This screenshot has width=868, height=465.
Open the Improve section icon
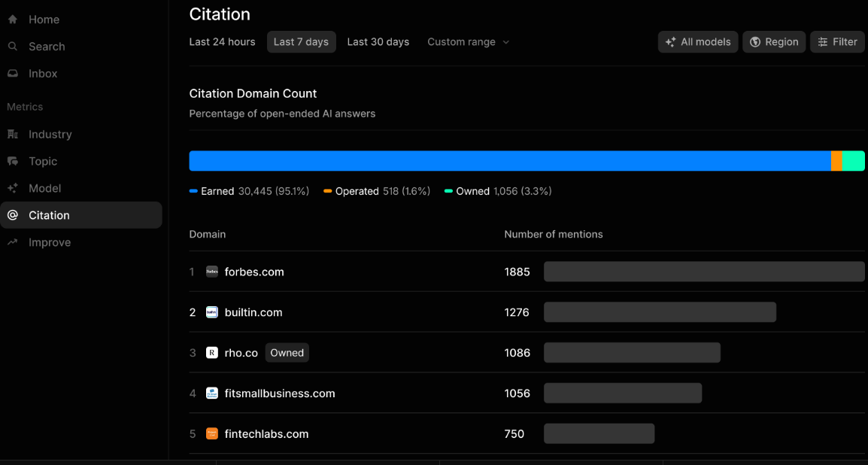click(x=12, y=242)
